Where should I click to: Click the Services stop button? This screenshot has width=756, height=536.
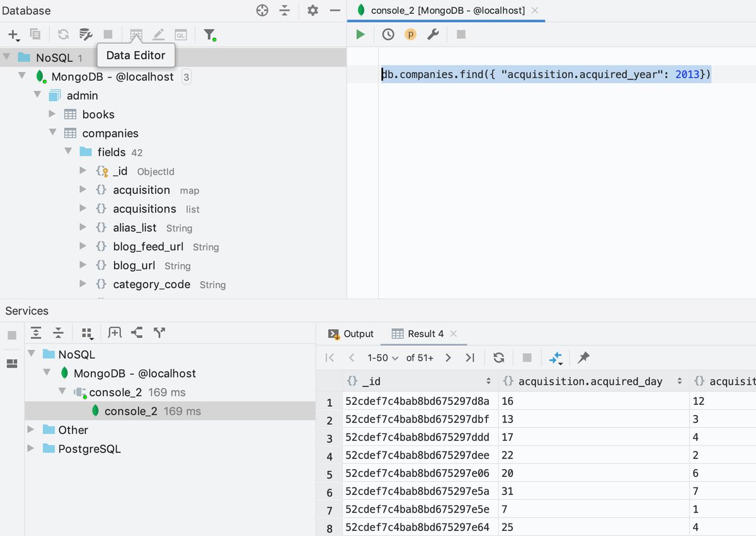tap(12, 335)
